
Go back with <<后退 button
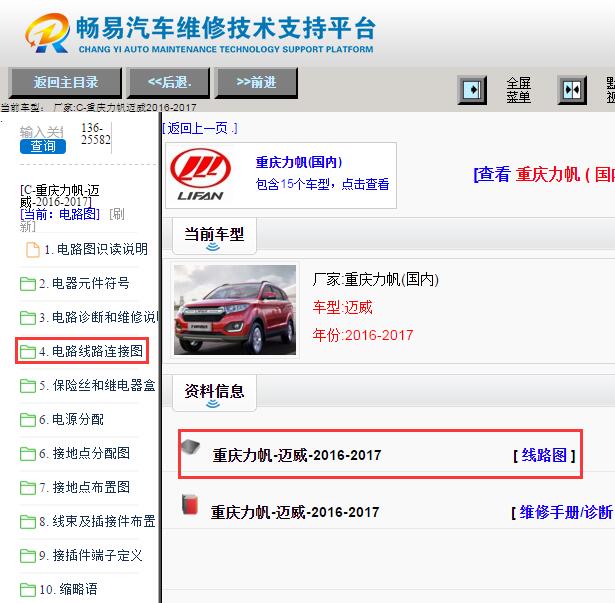click(x=169, y=82)
